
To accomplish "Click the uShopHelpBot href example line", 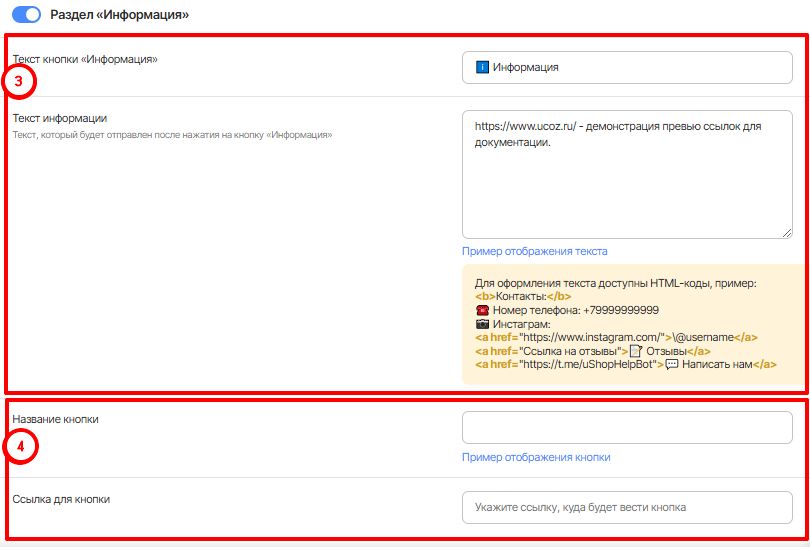I will [x=625, y=365].
